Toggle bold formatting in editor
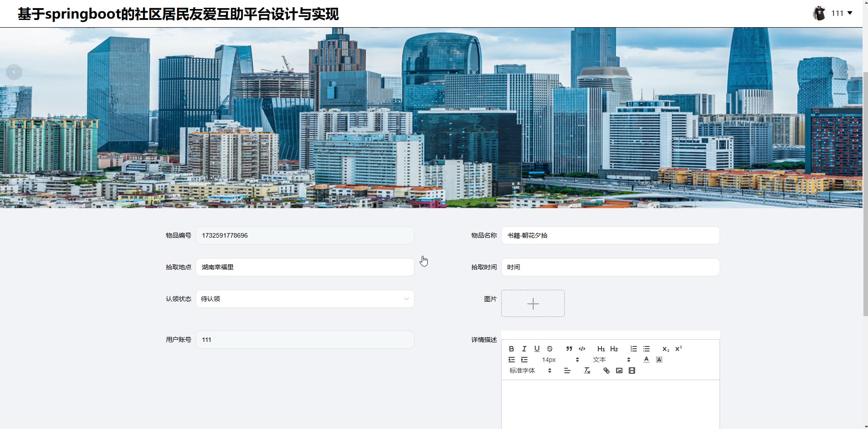This screenshot has height=429, width=868. (511, 349)
